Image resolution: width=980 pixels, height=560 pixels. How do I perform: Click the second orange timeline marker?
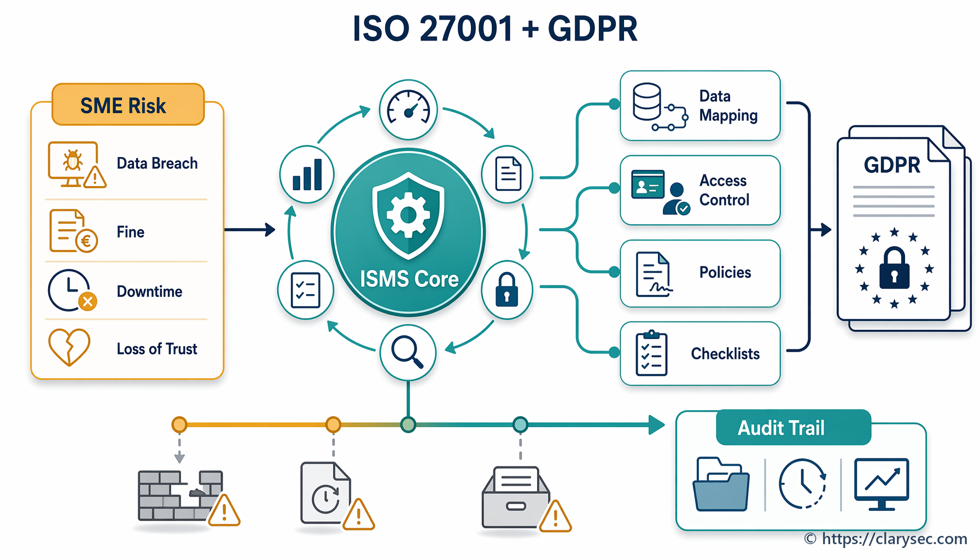(x=333, y=424)
